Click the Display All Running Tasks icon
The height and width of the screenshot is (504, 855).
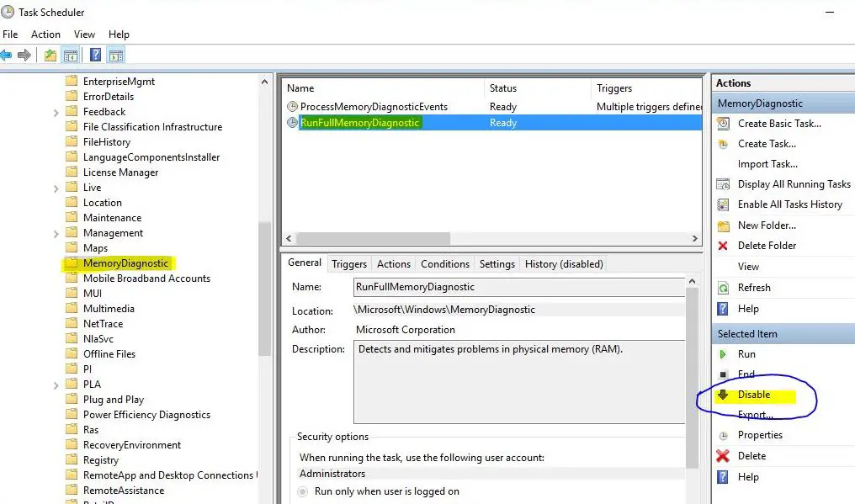coord(723,184)
